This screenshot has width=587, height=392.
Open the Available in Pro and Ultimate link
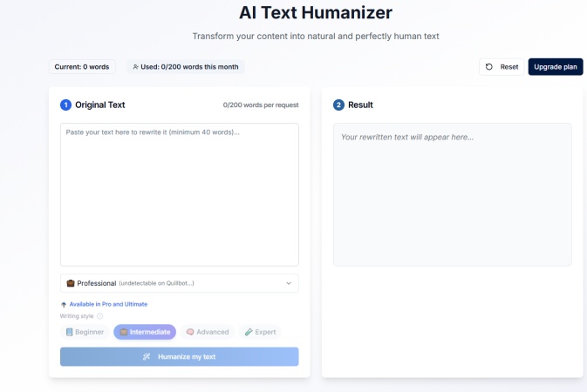click(108, 304)
